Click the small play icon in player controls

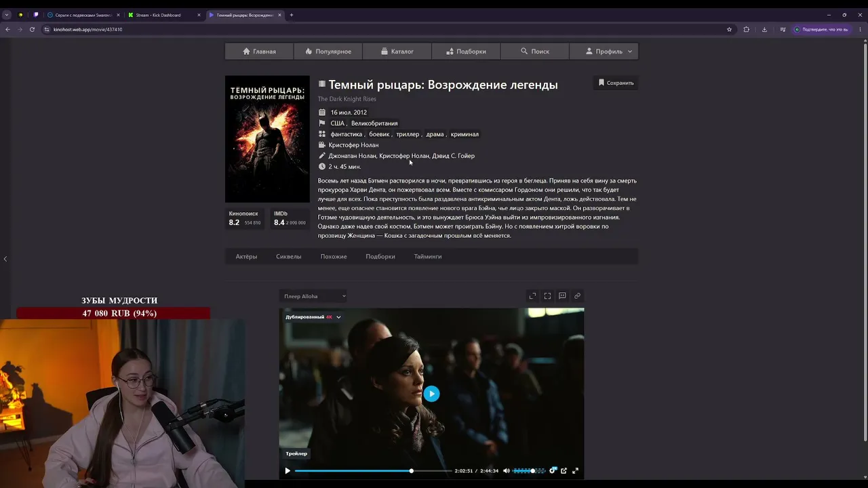[288, 470]
